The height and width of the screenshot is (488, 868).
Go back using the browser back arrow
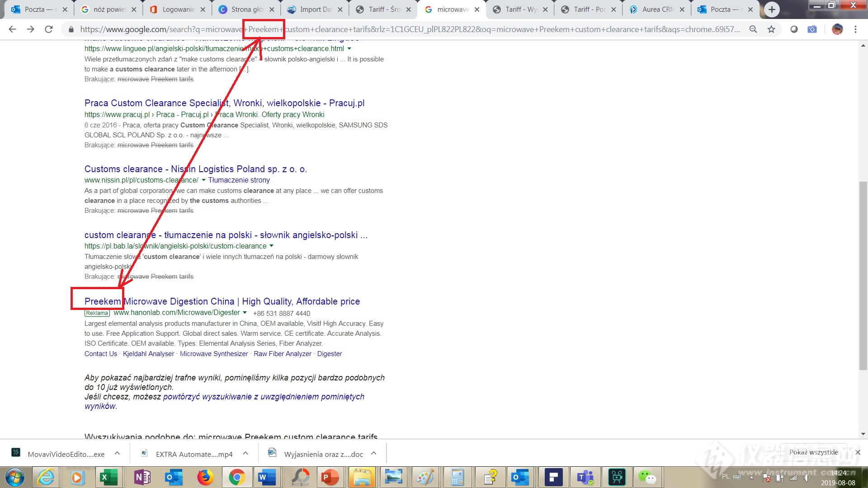[12, 29]
